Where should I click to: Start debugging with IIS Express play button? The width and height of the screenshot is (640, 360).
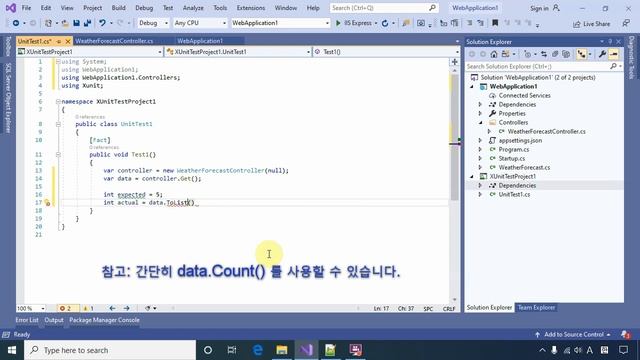point(338,23)
